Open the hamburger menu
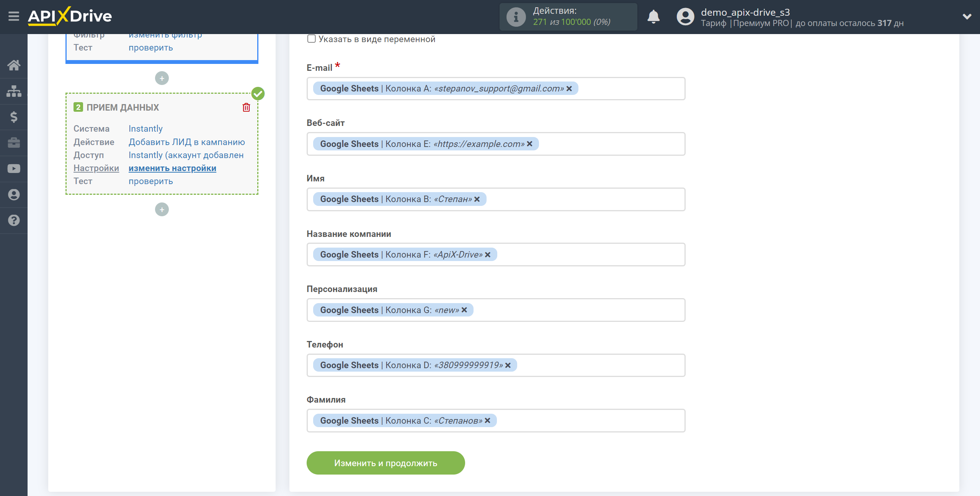This screenshot has height=496, width=980. pos(14,16)
